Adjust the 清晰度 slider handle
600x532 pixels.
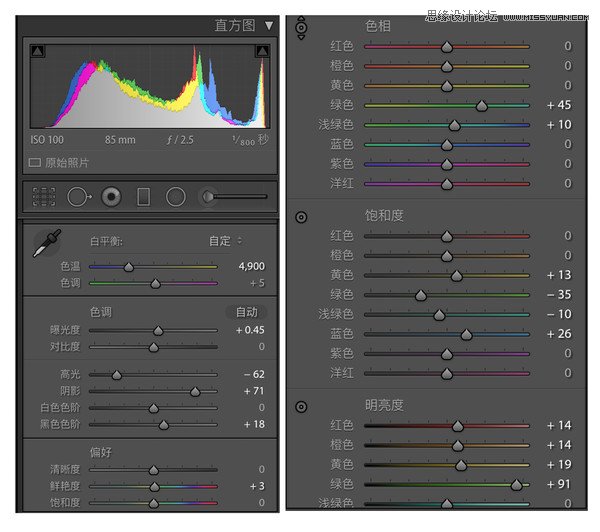153,470
